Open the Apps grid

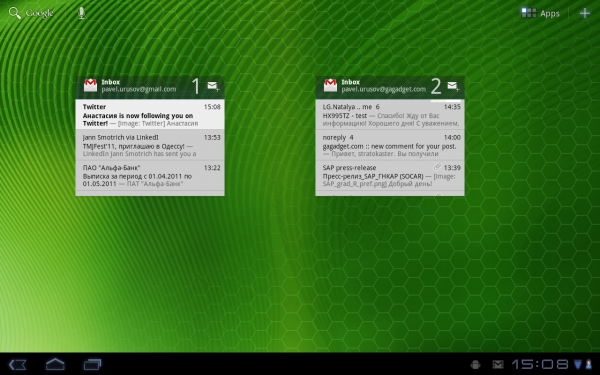tap(540, 13)
